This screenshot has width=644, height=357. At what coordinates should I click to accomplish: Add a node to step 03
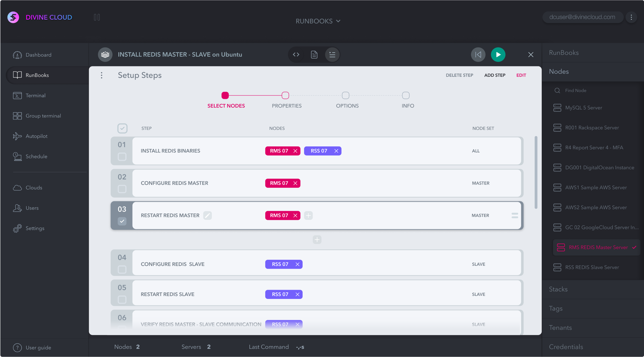coord(308,215)
